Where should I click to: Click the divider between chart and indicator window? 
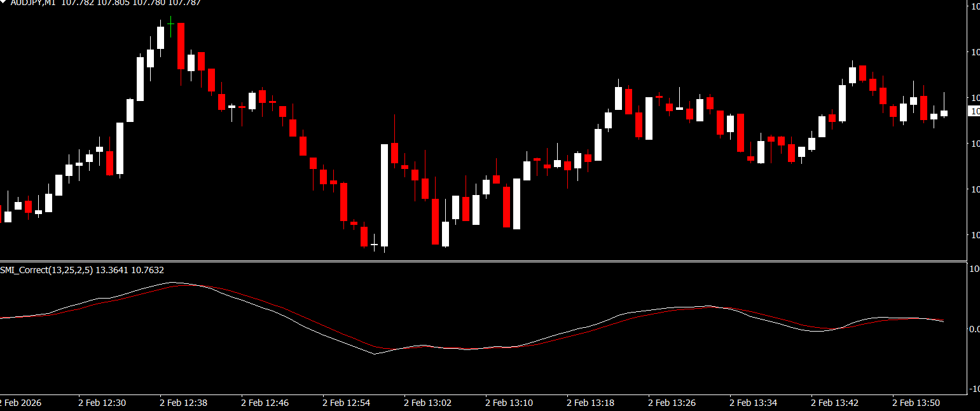[x=483, y=261]
